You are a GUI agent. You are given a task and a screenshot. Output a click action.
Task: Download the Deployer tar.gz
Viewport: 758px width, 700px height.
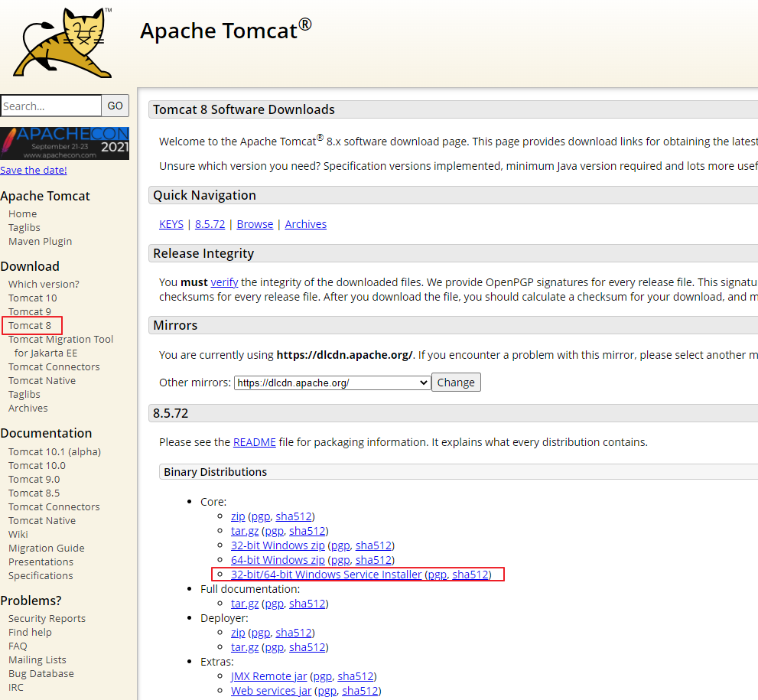pyautogui.click(x=245, y=646)
